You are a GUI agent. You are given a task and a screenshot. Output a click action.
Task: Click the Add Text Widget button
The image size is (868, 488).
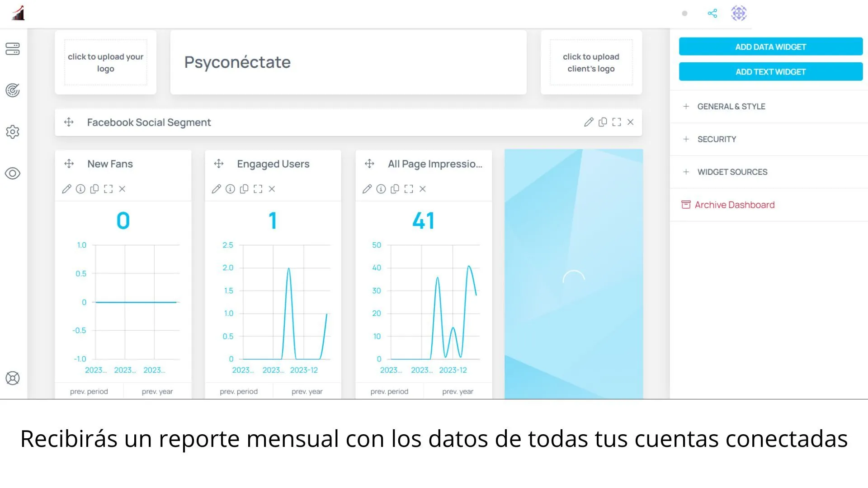coord(771,72)
